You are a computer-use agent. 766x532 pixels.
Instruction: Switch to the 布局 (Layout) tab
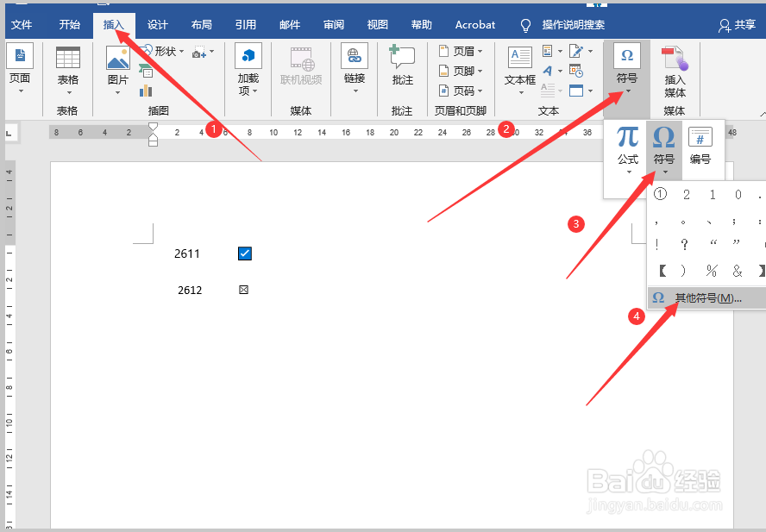(x=201, y=25)
